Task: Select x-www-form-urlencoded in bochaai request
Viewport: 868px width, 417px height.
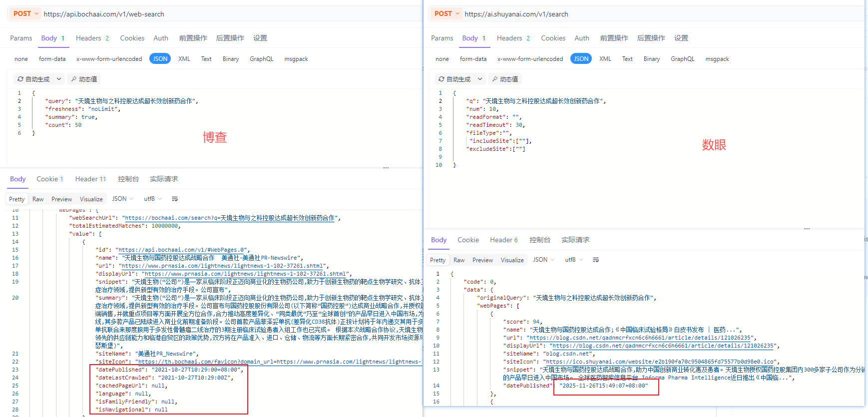Action: 109,59
